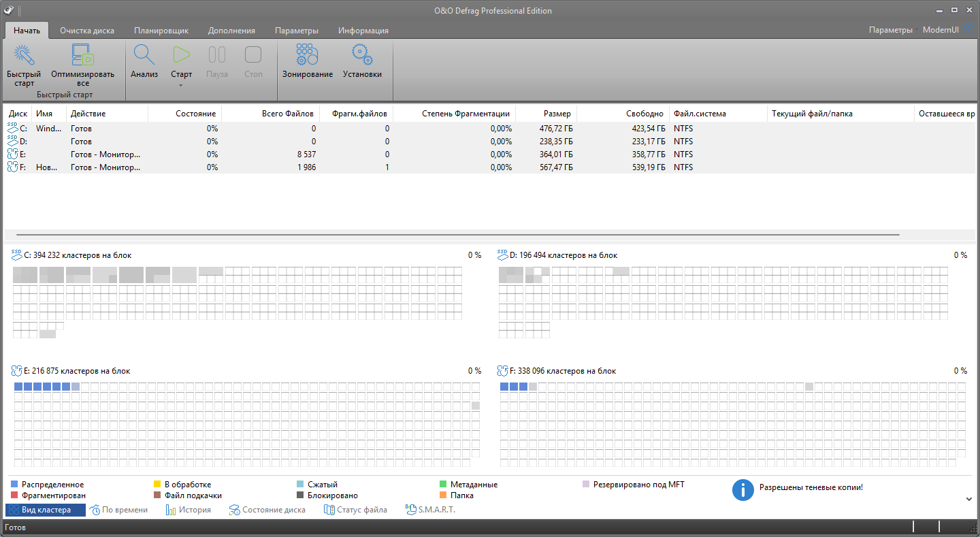Viewport: 980px width, 537px height.
Task: Click the Стоп button
Action: point(253,62)
